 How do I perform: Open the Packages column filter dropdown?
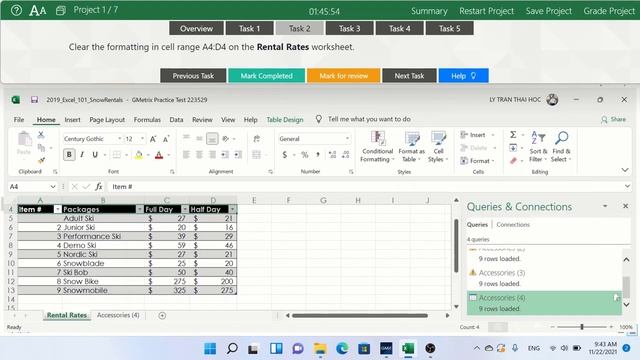(140, 209)
